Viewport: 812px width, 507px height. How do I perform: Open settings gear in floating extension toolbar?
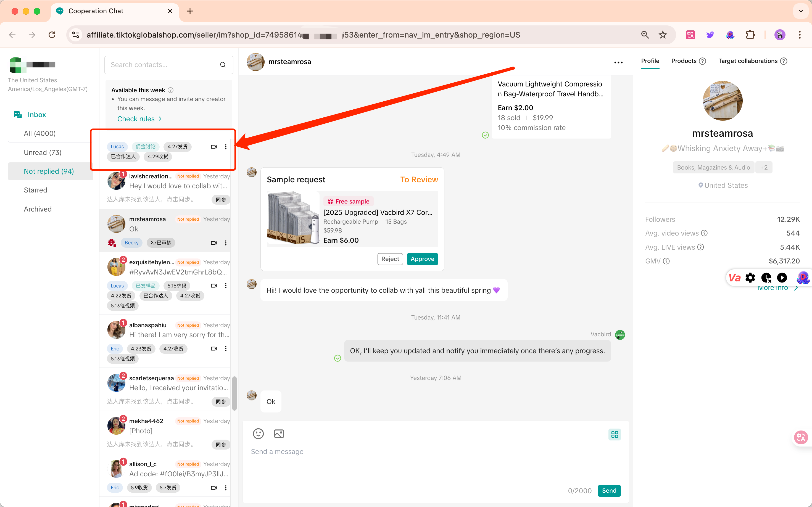point(750,278)
